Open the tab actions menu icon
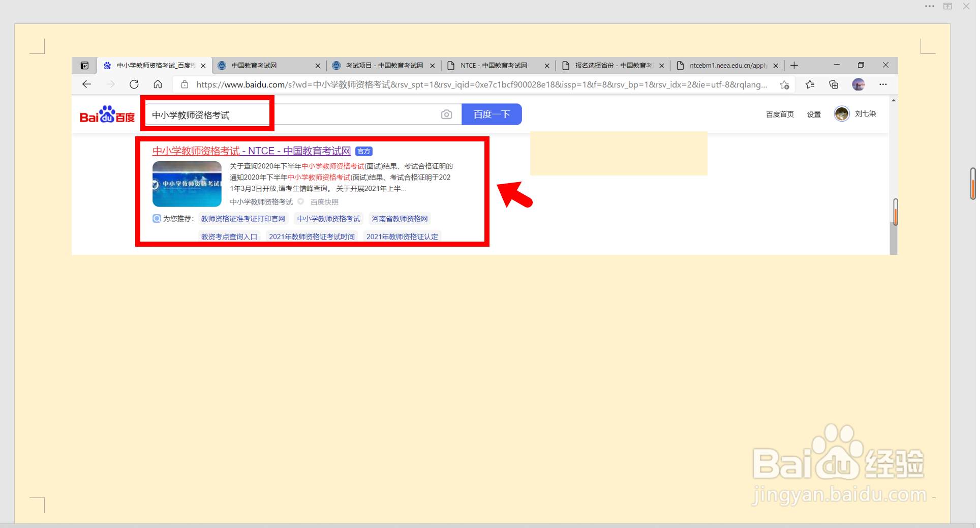This screenshot has width=980, height=528. pyautogui.click(x=85, y=66)
